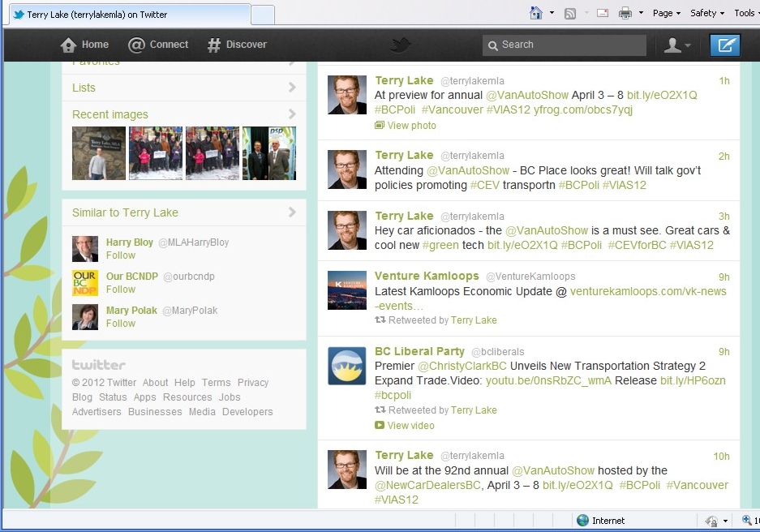760x532 pixels.
Task: Click the @ Connect icon
Action: [x=136, y=45]
